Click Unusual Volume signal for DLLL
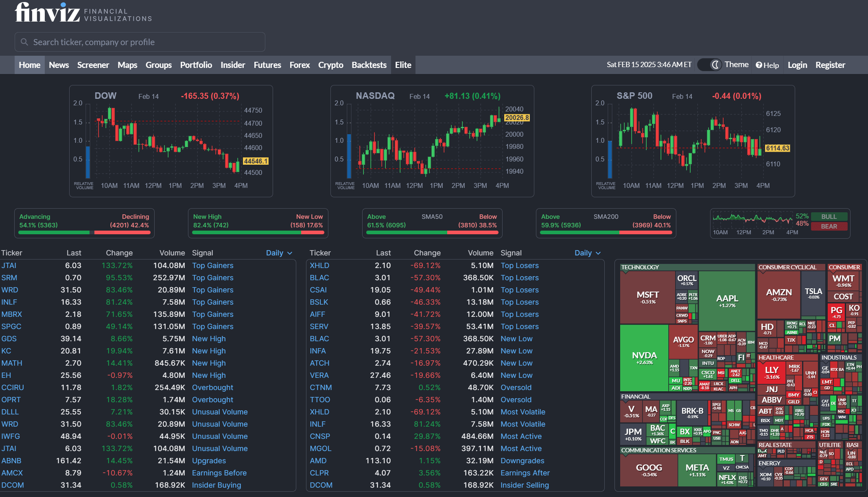The width and height of the screenshot is (868, 497). coord(220,412)
